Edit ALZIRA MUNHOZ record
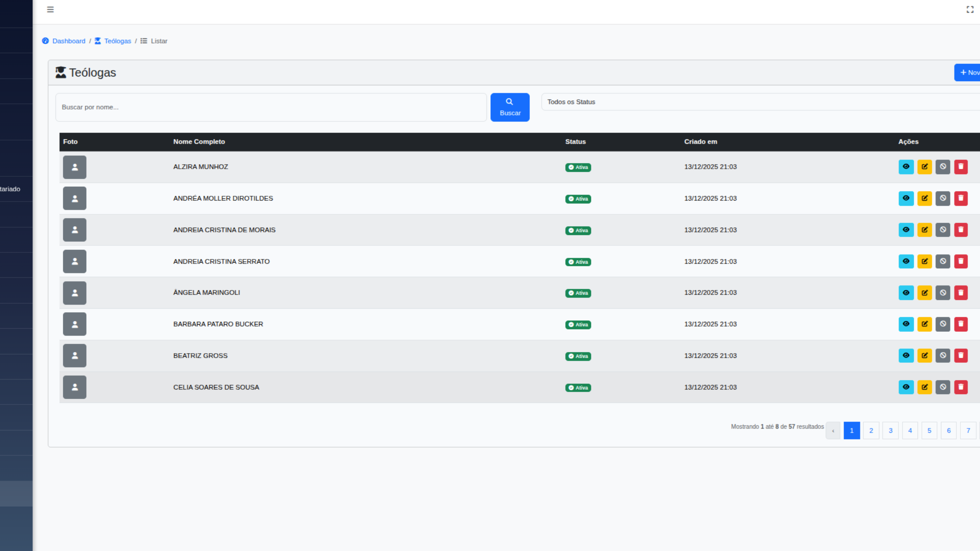This screenshot has width=980, height=551. (x=924, y=167)
